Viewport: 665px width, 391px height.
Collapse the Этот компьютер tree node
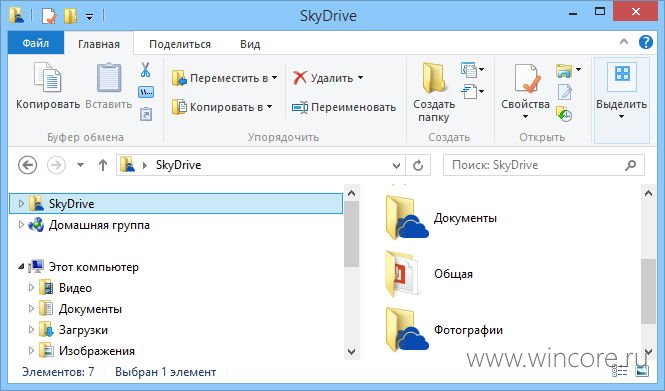coord(21,267)
